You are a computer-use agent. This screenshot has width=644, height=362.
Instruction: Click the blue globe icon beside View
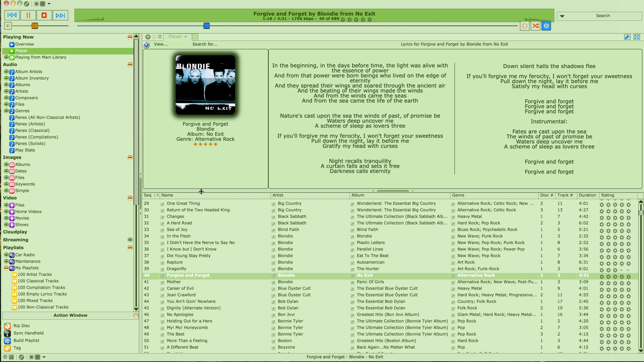(147, 45)
